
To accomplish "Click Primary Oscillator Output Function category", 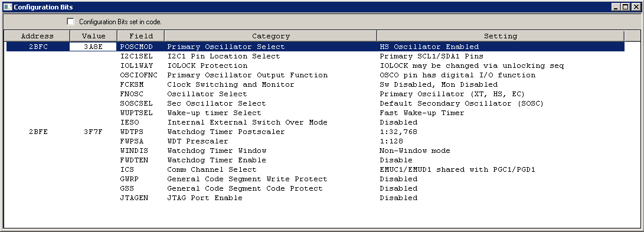I will (247, 75).
